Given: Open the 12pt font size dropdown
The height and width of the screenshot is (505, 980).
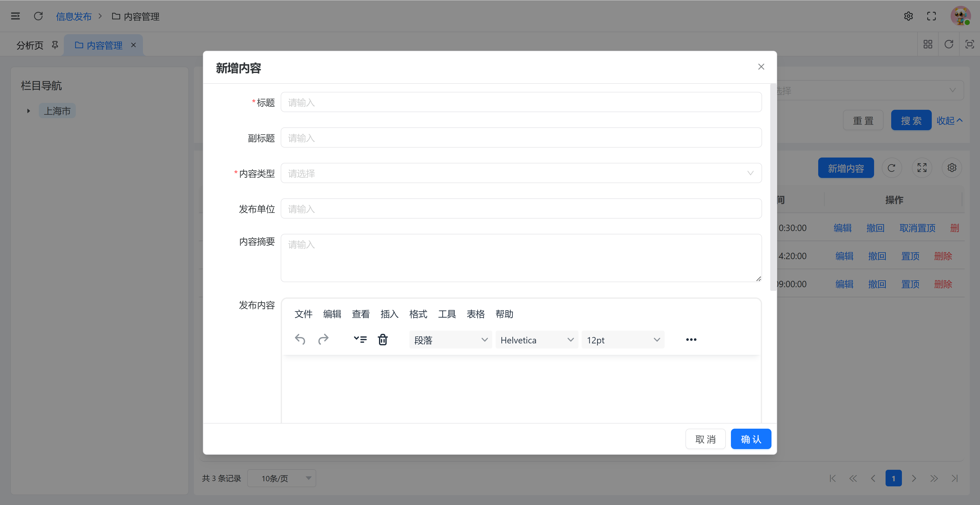Looking at the screenshot, I should coord(623,340).
